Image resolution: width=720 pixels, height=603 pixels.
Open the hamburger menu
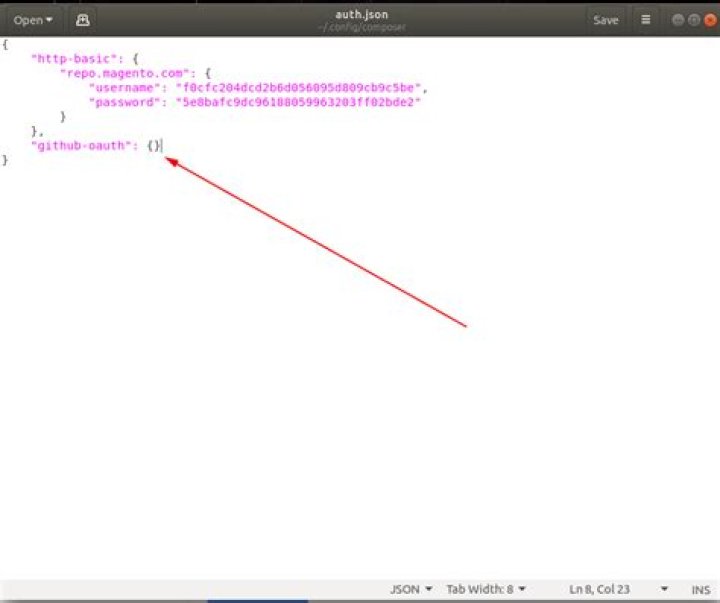click(x=645, y=20)
